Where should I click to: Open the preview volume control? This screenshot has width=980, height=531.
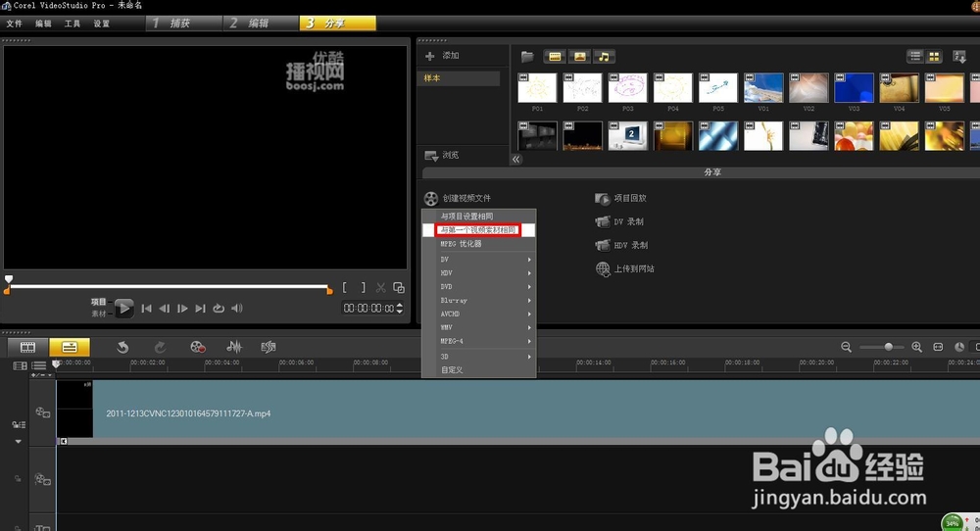[x=237, y=309]
